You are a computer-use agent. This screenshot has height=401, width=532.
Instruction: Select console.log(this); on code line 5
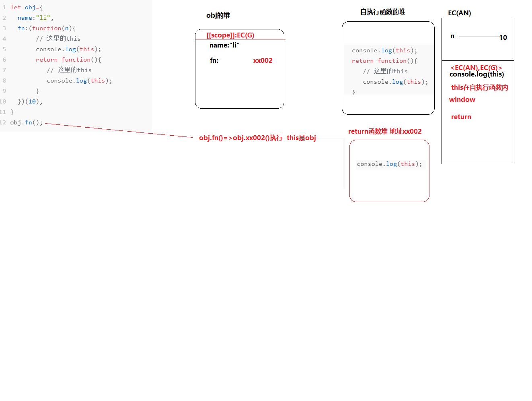pyautogui.click(x=68, y=49)
